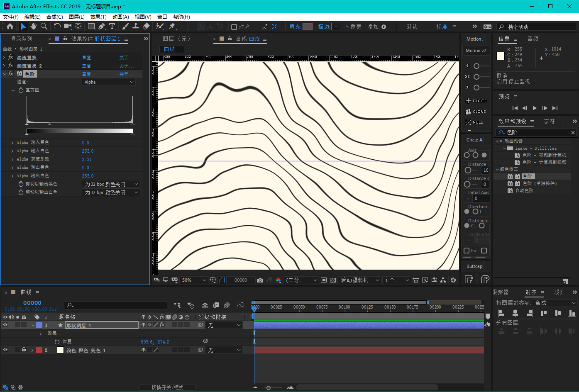The height and width of the screenshot is (392, 579).
Task: Open the 通道 Alpha channel dropdown
Action: [x=109, y=82]
